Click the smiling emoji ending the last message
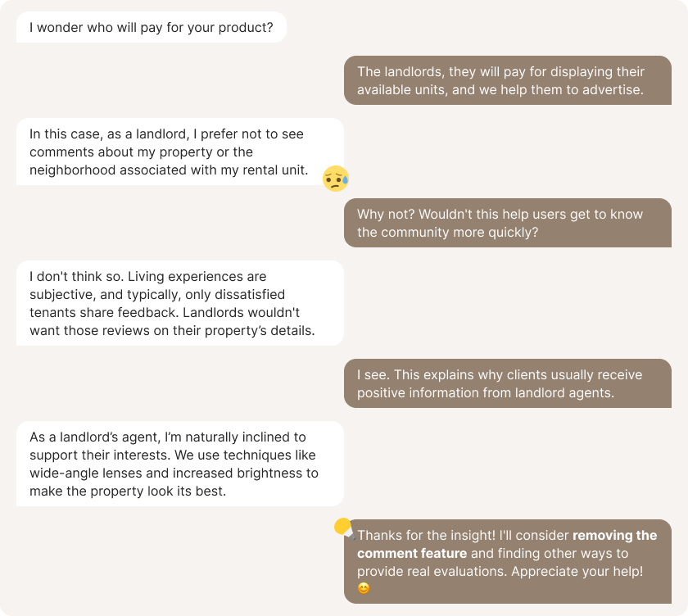 click(364, 588)
